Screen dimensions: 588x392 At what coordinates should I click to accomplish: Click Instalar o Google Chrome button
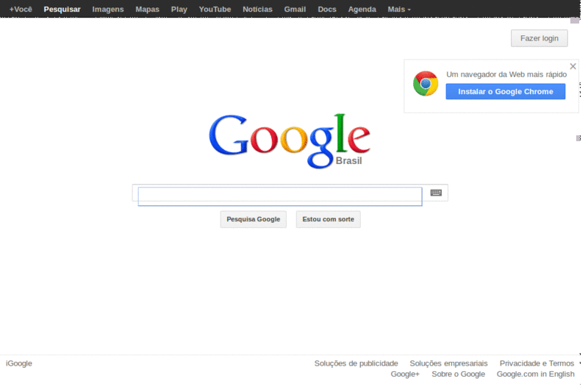pos(506,91)
